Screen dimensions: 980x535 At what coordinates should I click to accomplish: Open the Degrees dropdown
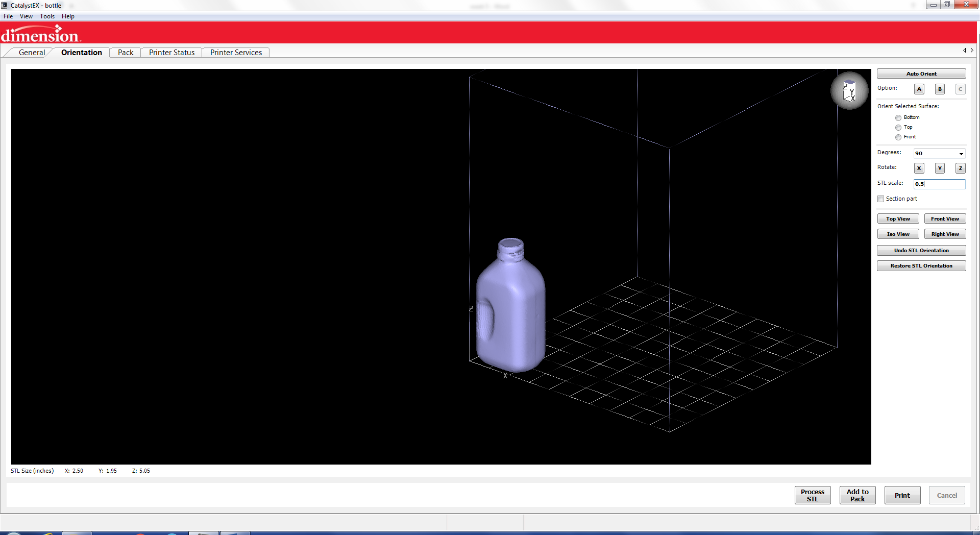coord(961,154)
